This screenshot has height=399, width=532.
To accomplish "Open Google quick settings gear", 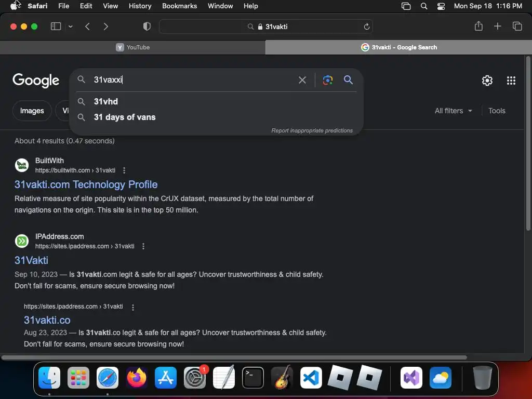I will click(x=487, y=81).
